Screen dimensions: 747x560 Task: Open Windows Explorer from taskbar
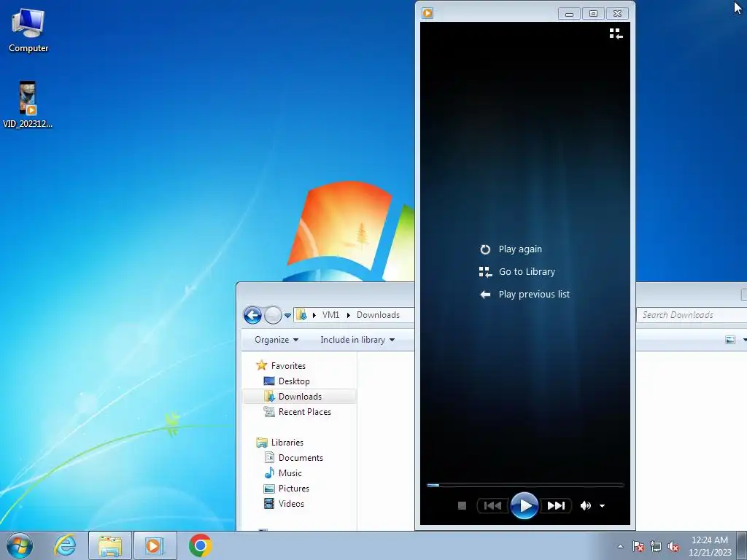(110, 545)
